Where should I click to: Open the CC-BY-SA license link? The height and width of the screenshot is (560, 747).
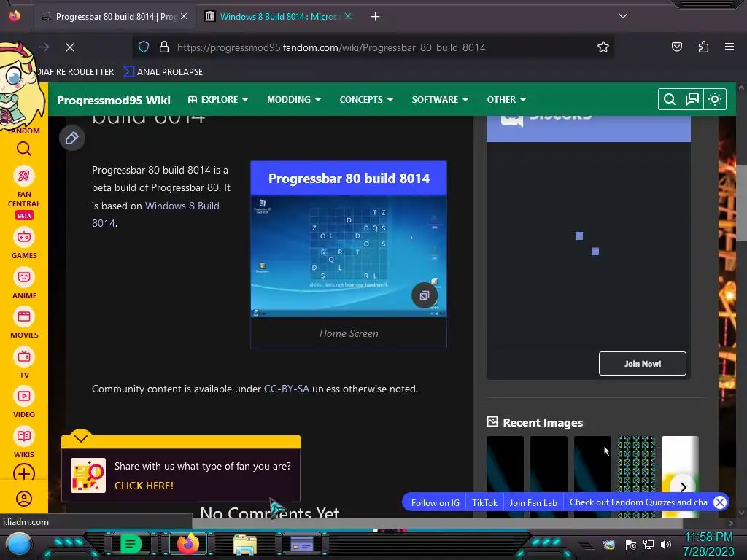tap(286, 389)
